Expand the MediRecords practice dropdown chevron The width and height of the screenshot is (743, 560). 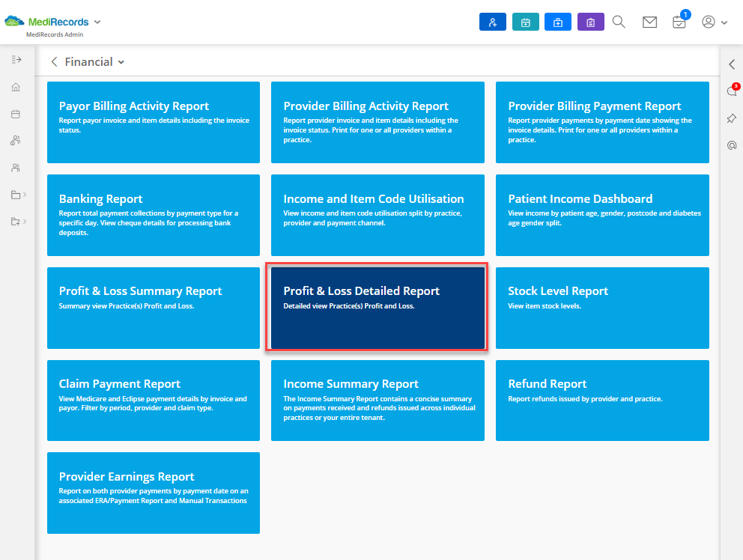tap(97, 22)
